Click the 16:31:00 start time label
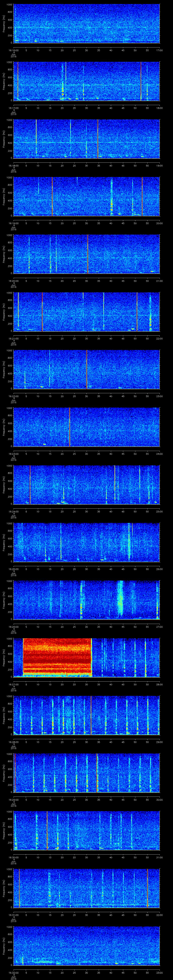 pos(13,915)
